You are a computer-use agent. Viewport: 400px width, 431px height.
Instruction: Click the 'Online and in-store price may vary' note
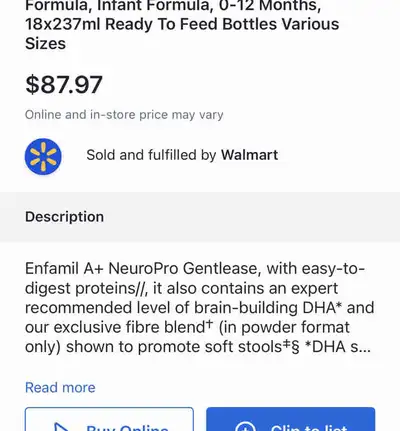click(x=124, y=115)
